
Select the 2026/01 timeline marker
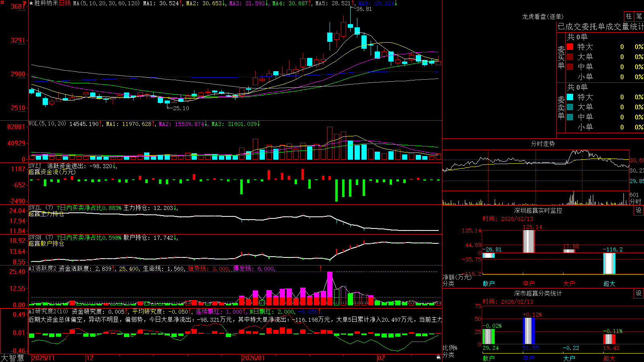[x=253, y=358]
